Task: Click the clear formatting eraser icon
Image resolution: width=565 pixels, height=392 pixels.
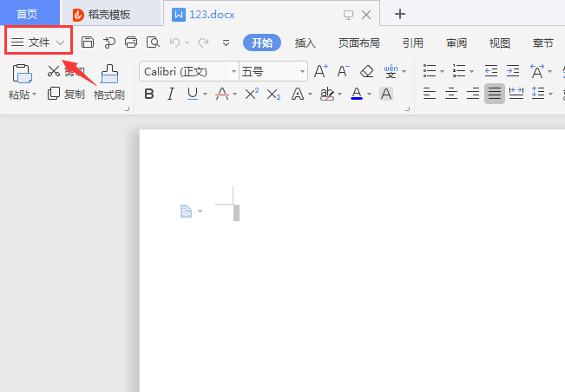Action: click(x=367, y=71)
